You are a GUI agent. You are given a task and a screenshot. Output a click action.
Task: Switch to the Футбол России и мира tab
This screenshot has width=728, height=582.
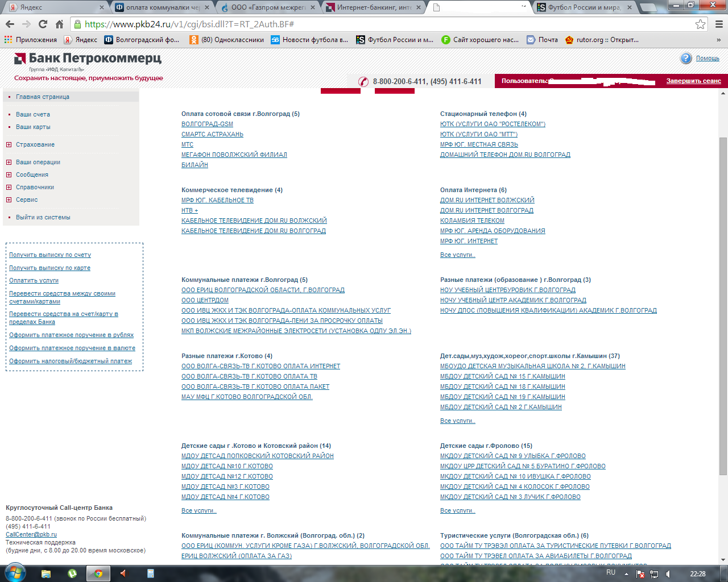point(585,7)
